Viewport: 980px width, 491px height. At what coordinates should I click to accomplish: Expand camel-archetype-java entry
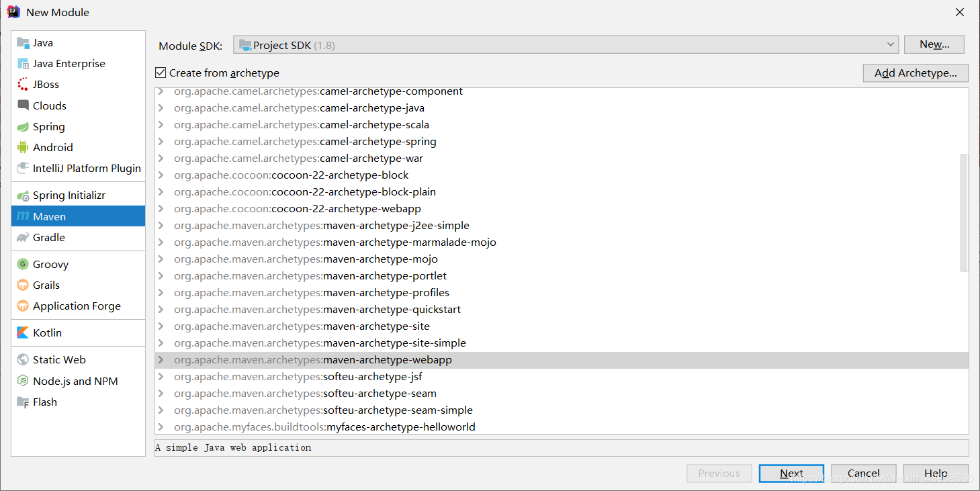pos(161,108)
